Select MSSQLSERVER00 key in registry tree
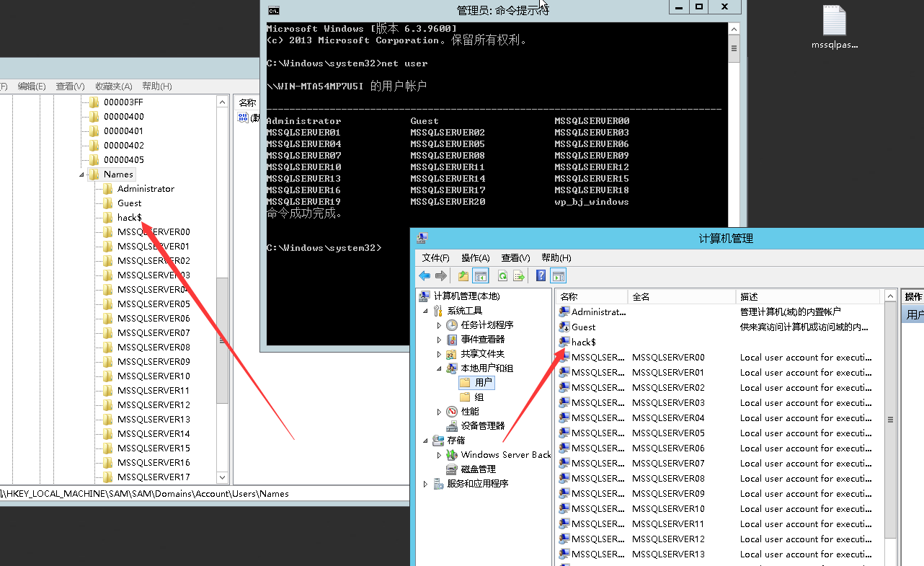 click(154, 231)
